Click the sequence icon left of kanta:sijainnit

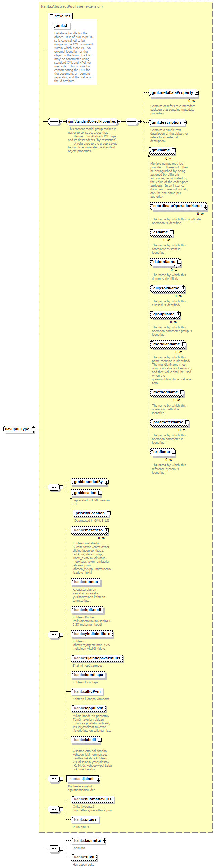coord(54,779)
